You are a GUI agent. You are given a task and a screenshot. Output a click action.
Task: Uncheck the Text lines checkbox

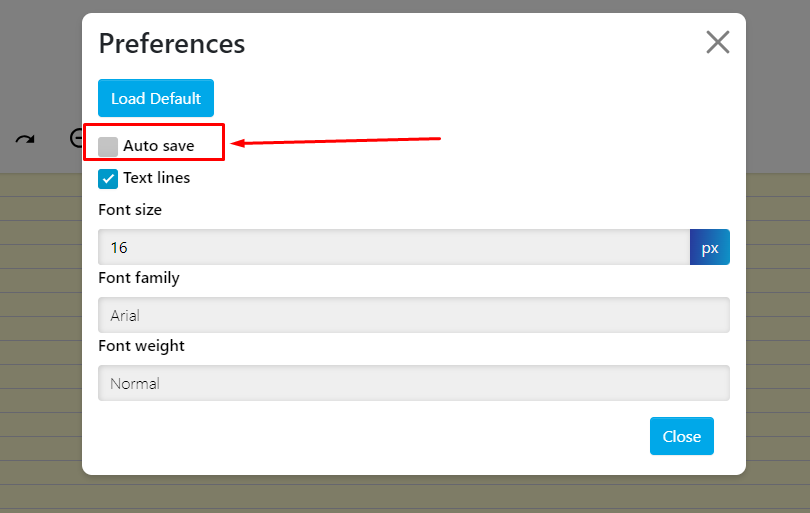pyautogui.click(x=108, y=179)
